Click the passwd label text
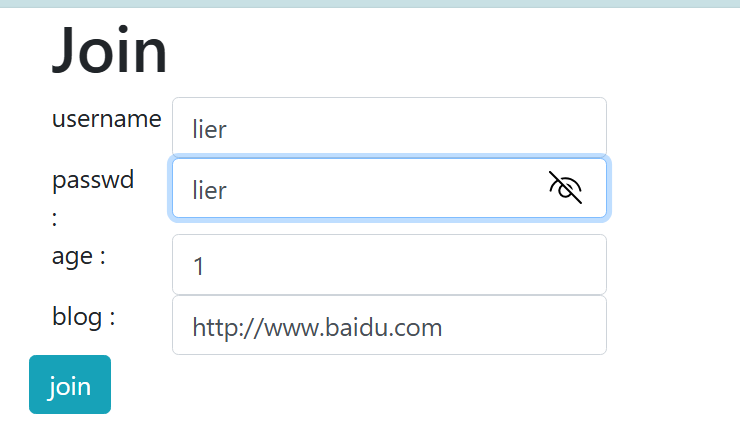This screenshot has height=421, width=740. coord(93,181)
